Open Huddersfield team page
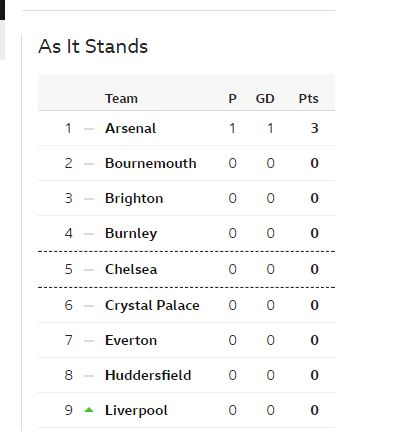397x431 pixels. [x=148, y=375]
